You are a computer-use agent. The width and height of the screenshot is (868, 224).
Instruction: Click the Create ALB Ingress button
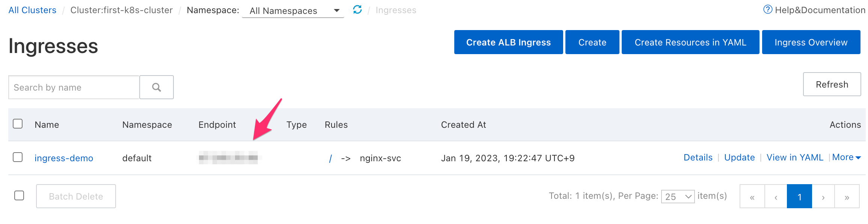click(x=508, y=42)
